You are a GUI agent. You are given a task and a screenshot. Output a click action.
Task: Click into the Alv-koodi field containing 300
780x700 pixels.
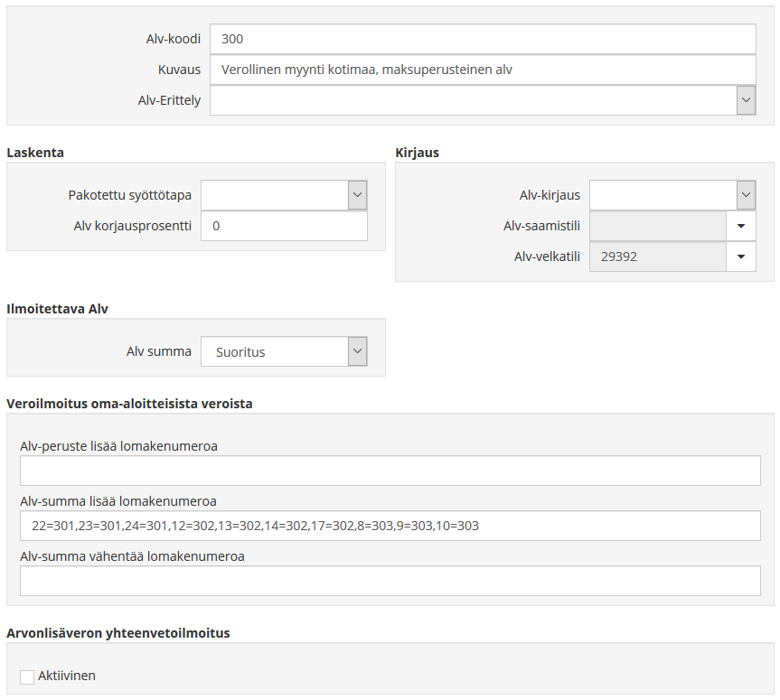(x=482, y=40)
